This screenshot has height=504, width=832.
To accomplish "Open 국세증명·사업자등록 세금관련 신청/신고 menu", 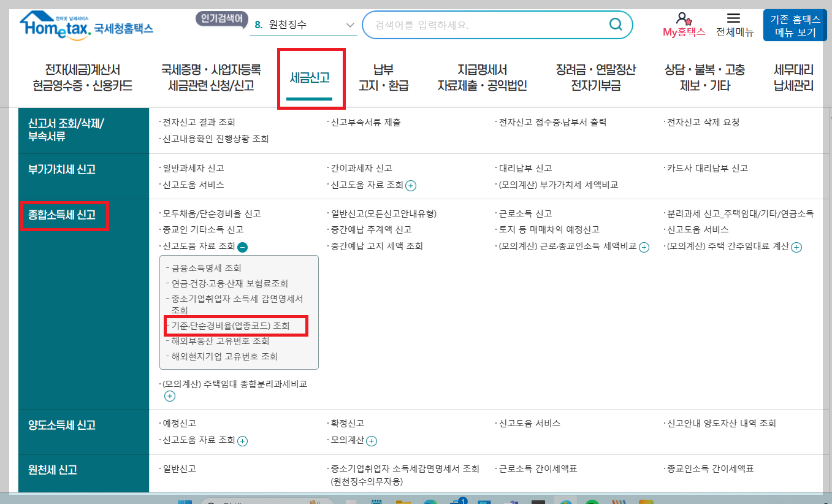I will click(x=211, y=78).
